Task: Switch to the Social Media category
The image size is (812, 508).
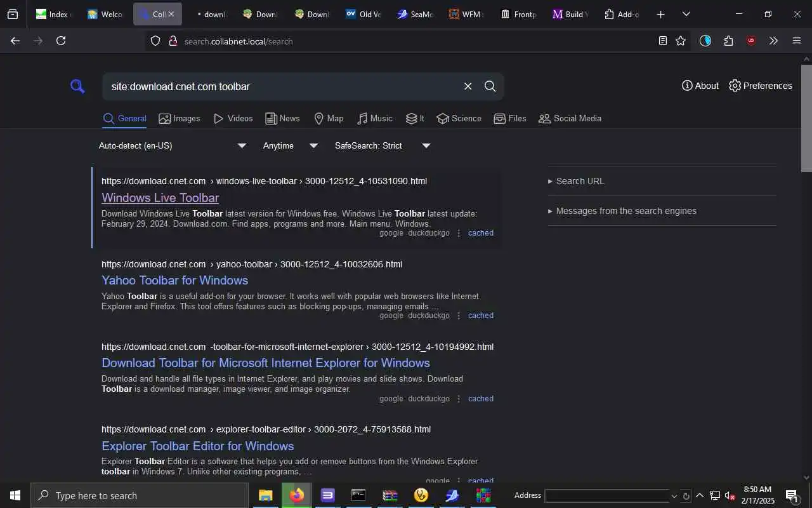Action: (570, 118)
